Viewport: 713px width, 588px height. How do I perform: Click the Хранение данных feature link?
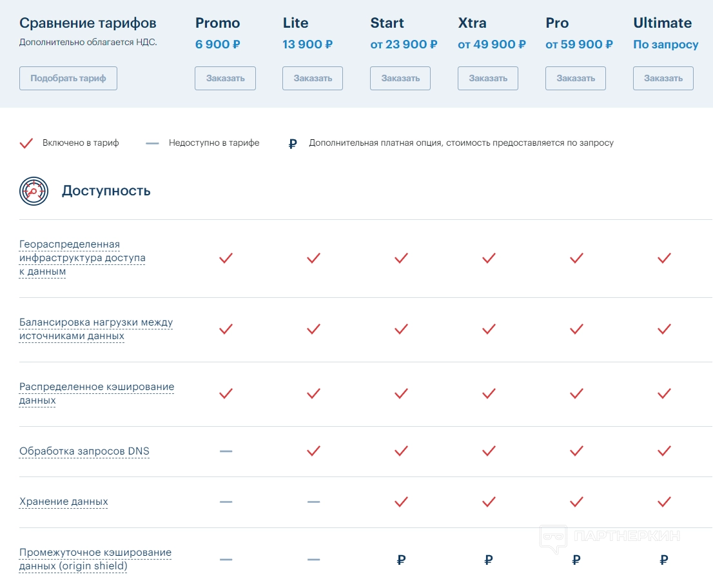[63, 502]
